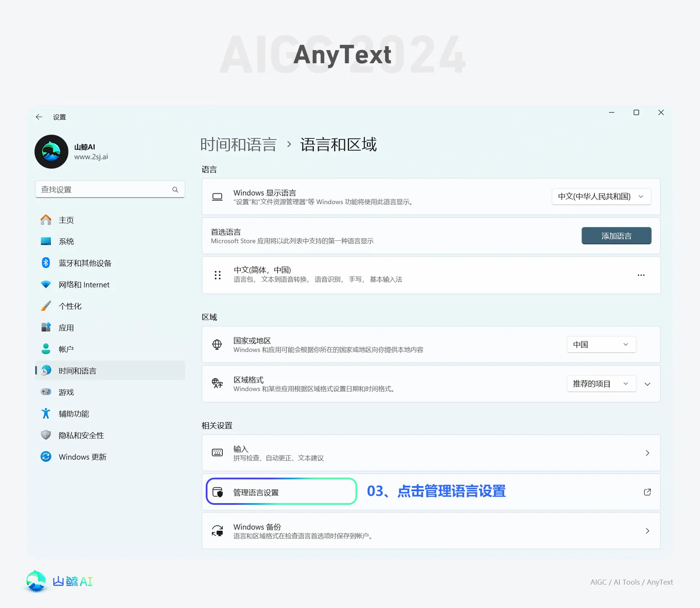Open 蓝牙和其他设备 settings
700x608 pixels.
tap(110, 263)
